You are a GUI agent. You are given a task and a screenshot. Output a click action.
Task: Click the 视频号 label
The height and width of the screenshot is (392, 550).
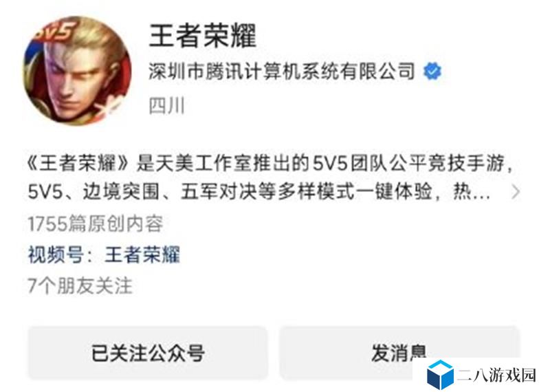[56, 254]
